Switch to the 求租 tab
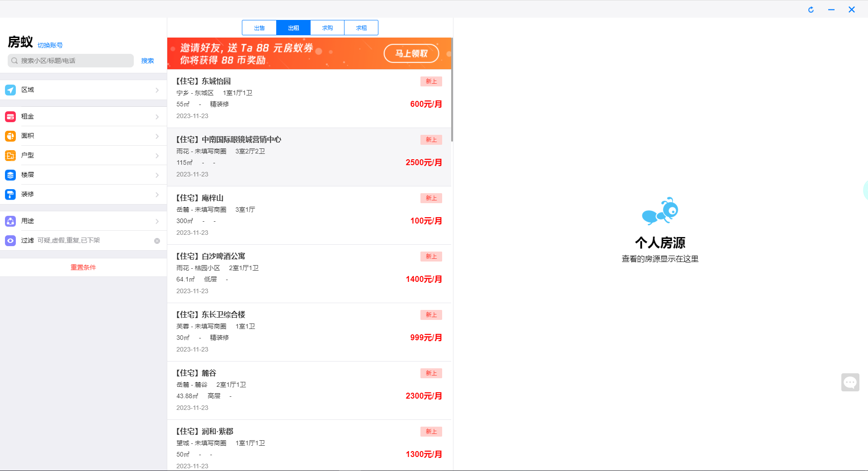The image size is (868, 471). click(361, 28)
